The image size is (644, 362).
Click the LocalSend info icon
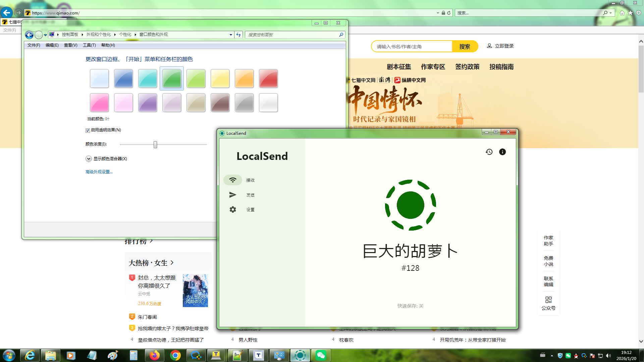[502, 152]
